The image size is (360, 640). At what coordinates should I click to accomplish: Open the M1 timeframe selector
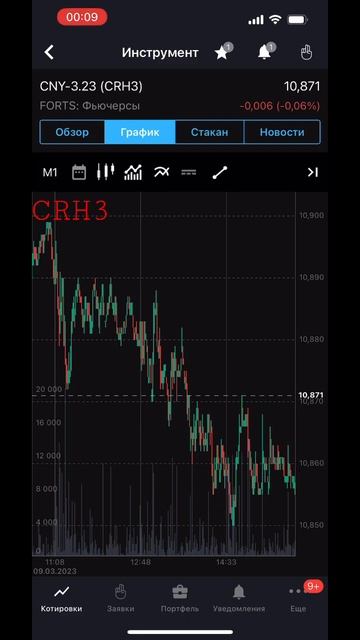tap(50, 173)
